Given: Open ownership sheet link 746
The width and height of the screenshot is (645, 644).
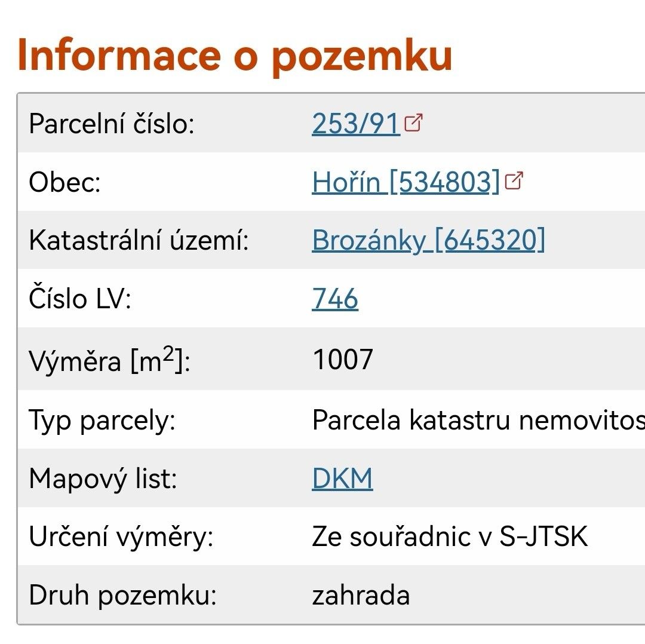Looking at the screenshot, I should [334, 299].
